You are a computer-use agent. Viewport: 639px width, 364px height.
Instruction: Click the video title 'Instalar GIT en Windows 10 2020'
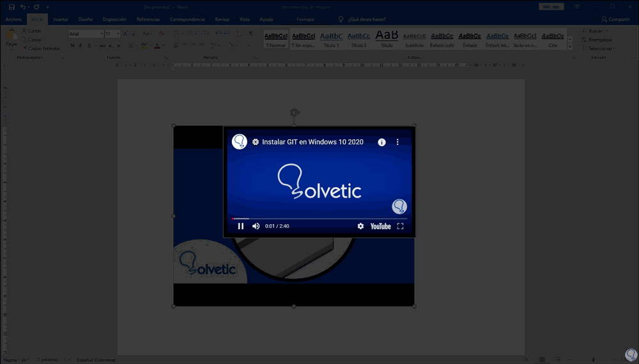(x=312, y=142)
